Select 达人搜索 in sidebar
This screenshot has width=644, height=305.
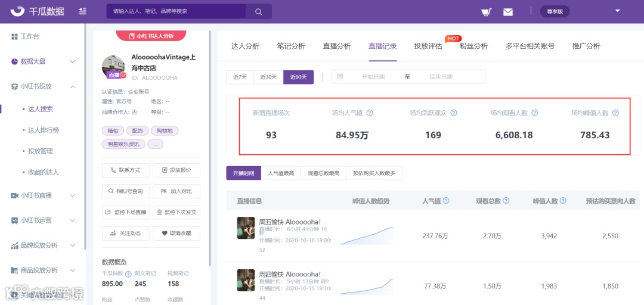tap(41, 109)
